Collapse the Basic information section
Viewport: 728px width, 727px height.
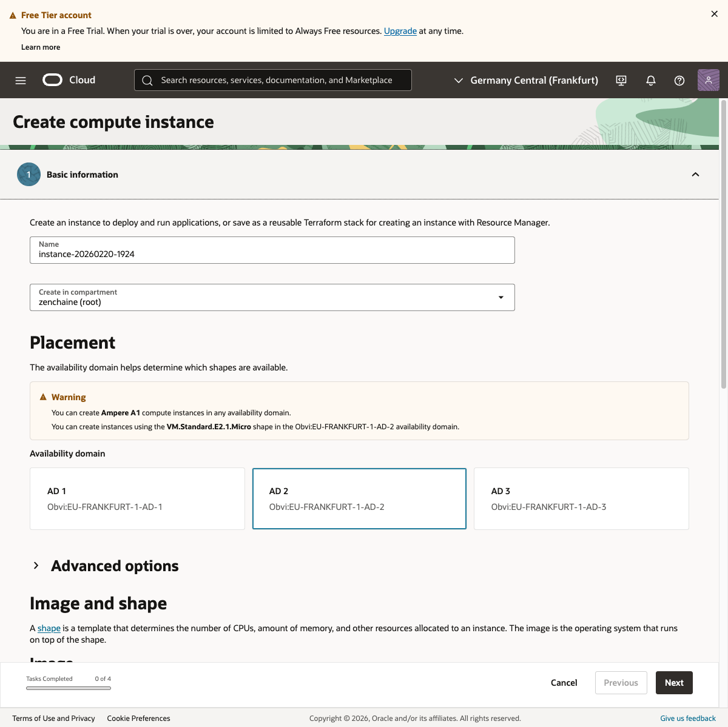695,175
